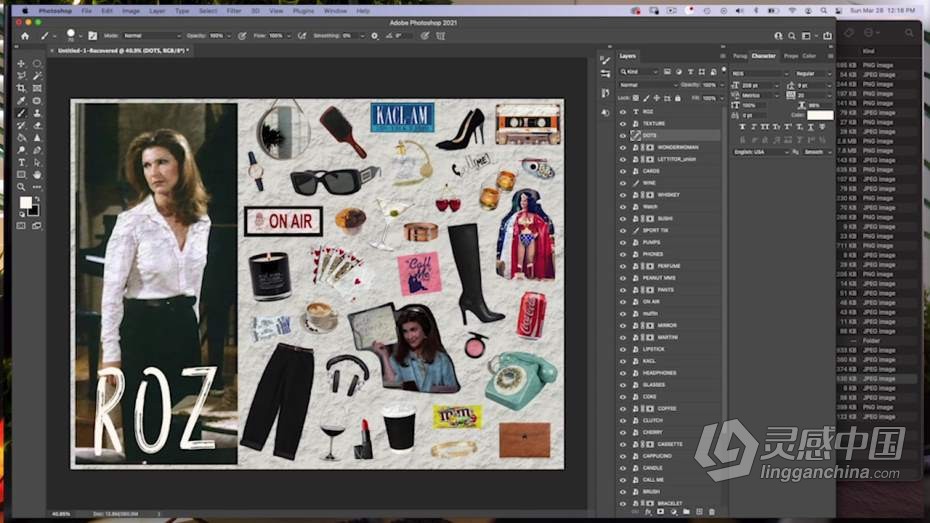The width and height of the screenshot is (930, 523).
Task: Click the Layers panel tab
Action: (628, 56)
